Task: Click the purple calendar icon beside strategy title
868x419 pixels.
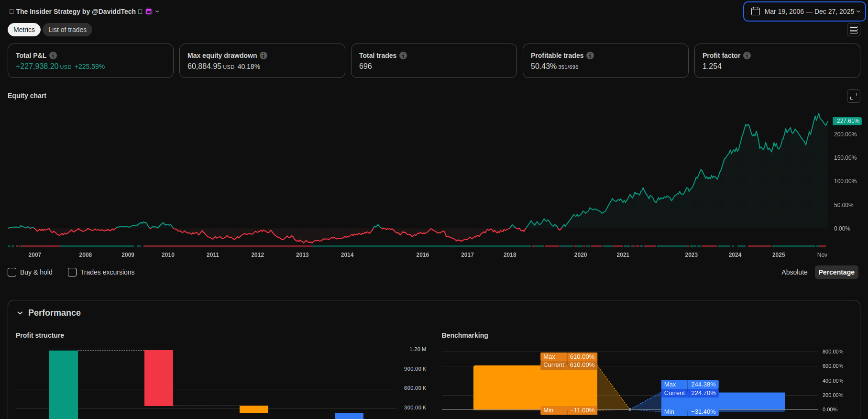Action: pos(149,11)
